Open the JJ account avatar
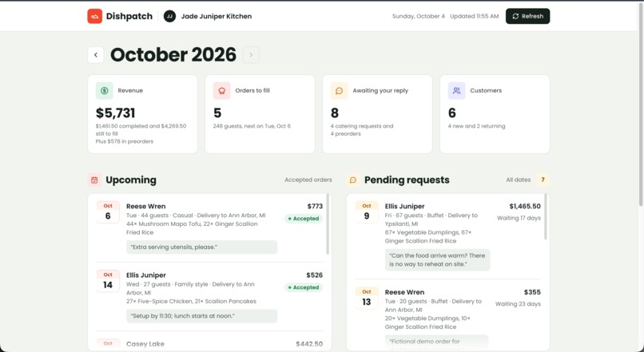Screen dimensions: 644x352 (x=169, y=17)
